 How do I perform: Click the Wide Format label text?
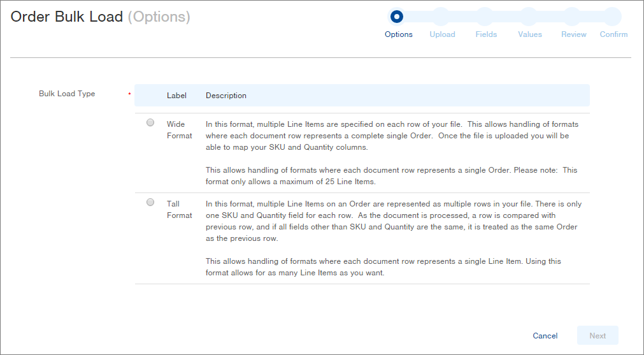click(x=179, y=130)
